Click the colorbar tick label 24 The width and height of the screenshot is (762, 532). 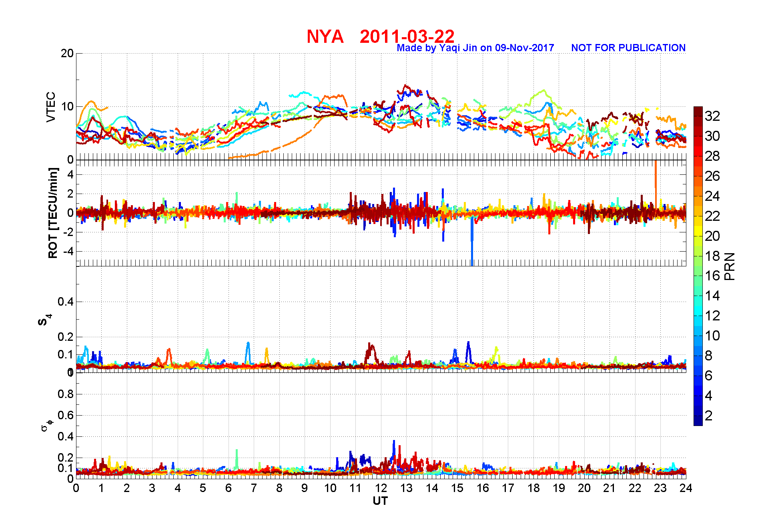[x=712, y=196]
